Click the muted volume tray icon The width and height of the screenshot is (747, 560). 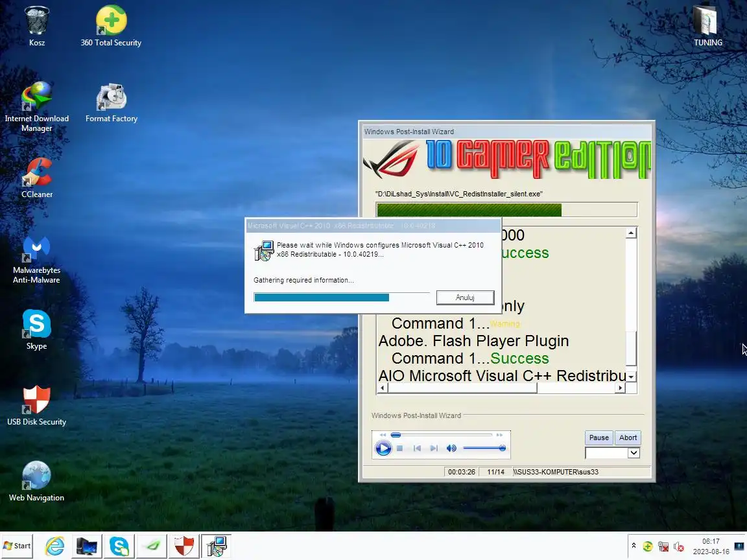(x=679, y=546)
